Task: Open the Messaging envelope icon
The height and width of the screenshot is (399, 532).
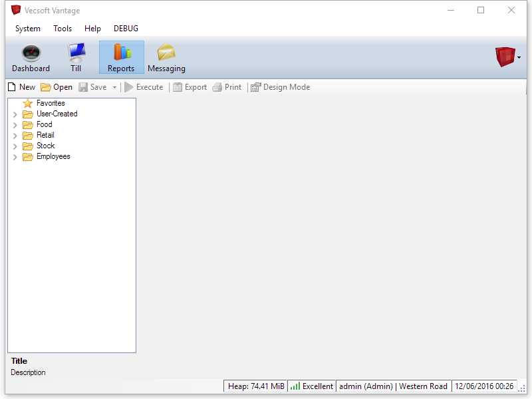Action: pyautogui.click(x=166, y=53)
